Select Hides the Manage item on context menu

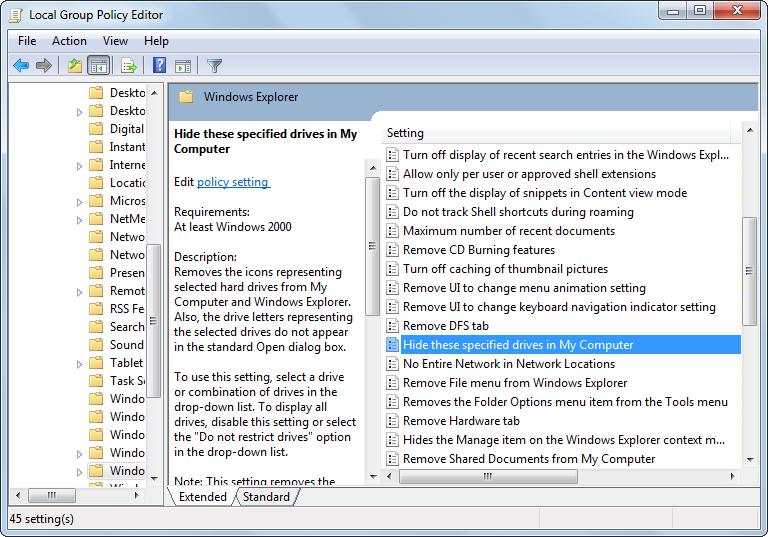(563, 440)
